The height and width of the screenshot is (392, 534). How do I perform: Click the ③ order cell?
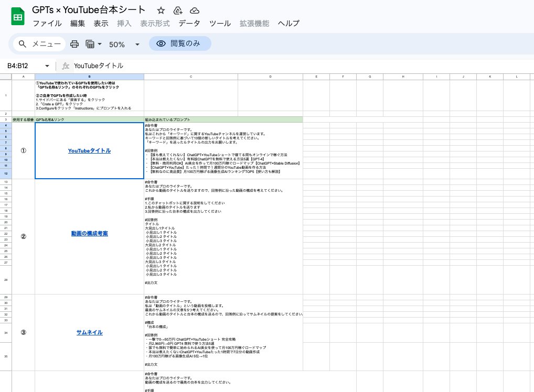[24, 332]
